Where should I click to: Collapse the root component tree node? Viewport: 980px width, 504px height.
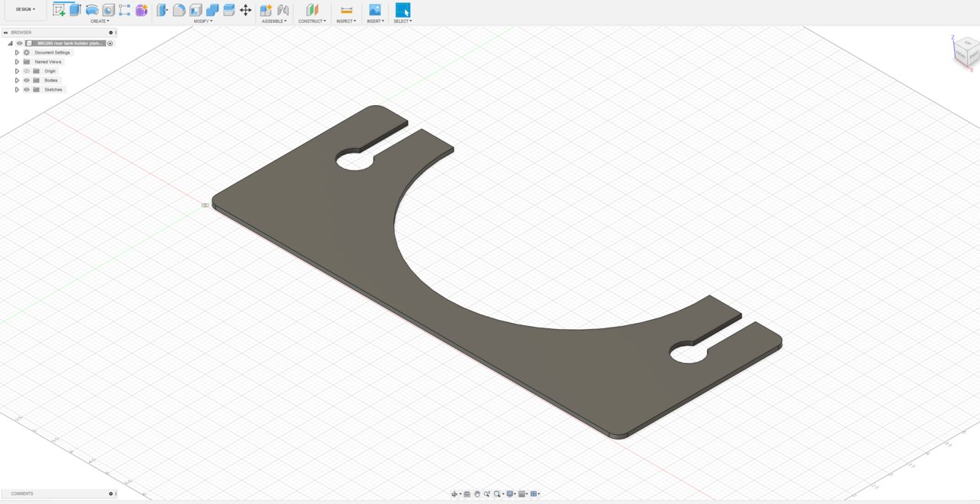click(10, 43)
